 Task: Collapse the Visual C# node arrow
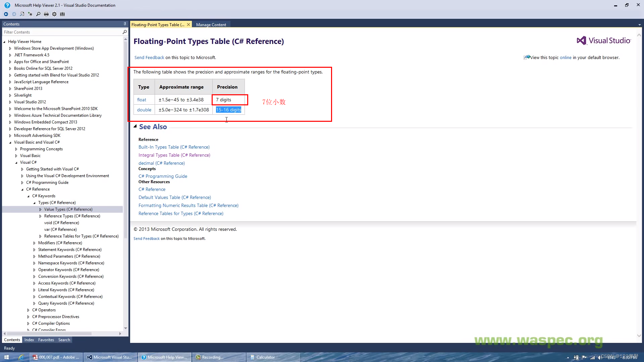point(16,162)
